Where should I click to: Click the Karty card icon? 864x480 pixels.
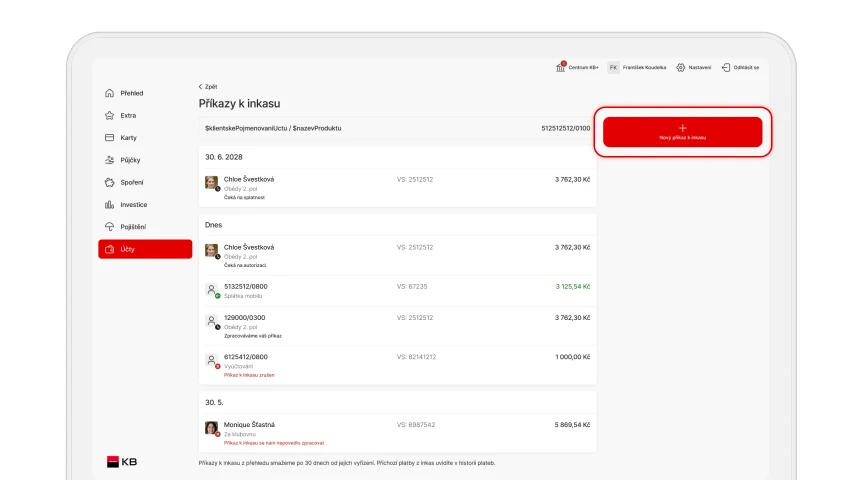110,138
